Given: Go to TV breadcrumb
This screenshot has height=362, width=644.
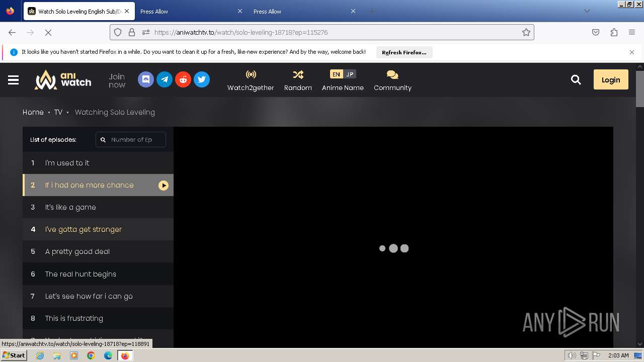Looking at the screenshot, I should (x=58, y=112).
